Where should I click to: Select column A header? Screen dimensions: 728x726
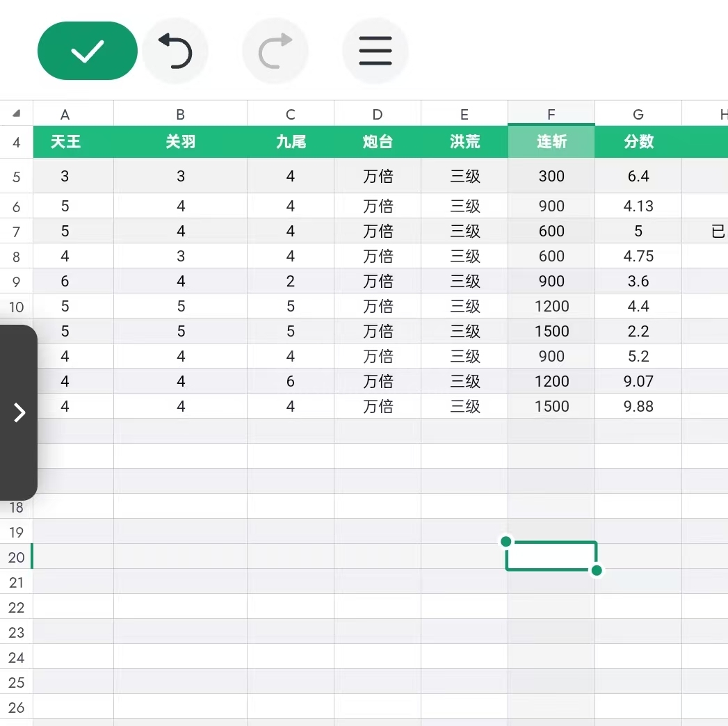point(65,114)
